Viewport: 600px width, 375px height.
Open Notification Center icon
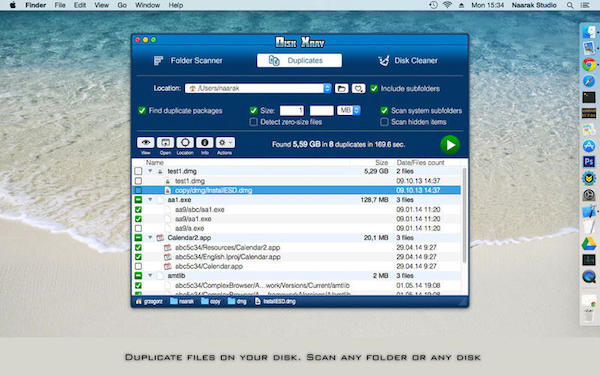pos(585,5)
